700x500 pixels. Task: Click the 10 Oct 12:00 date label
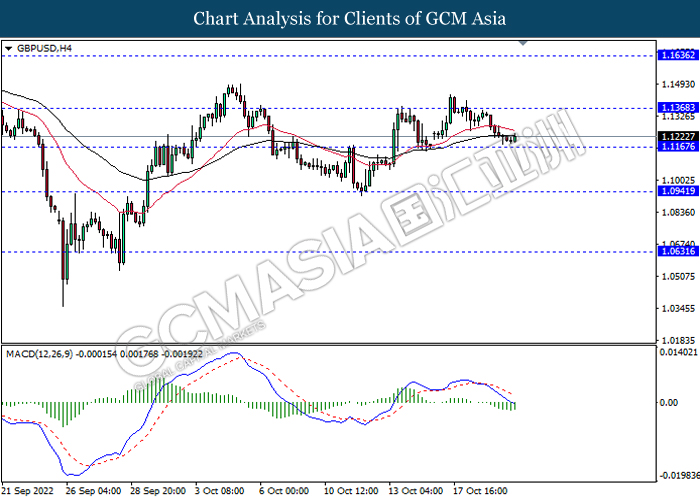click(352, 491)
